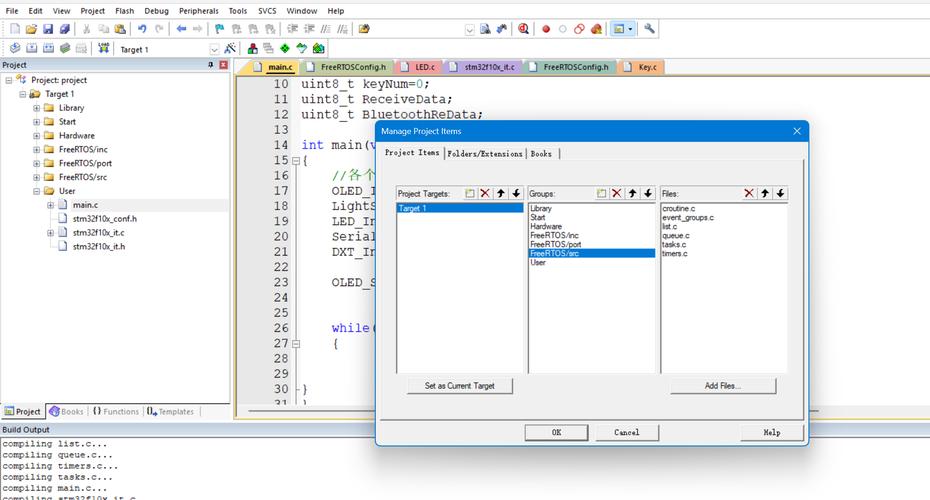Click the Rebuild all target files icon
The height and width of the screenshot is (500, 930).
48,49
